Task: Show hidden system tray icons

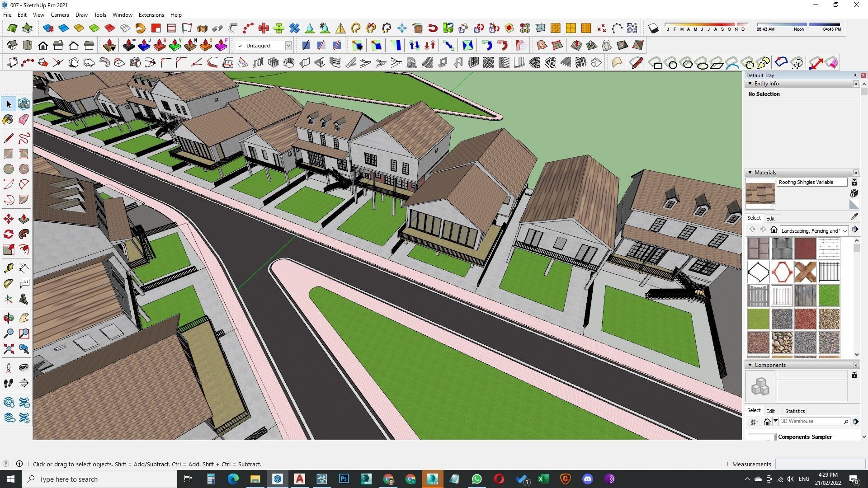Action: tap(747, 479)
